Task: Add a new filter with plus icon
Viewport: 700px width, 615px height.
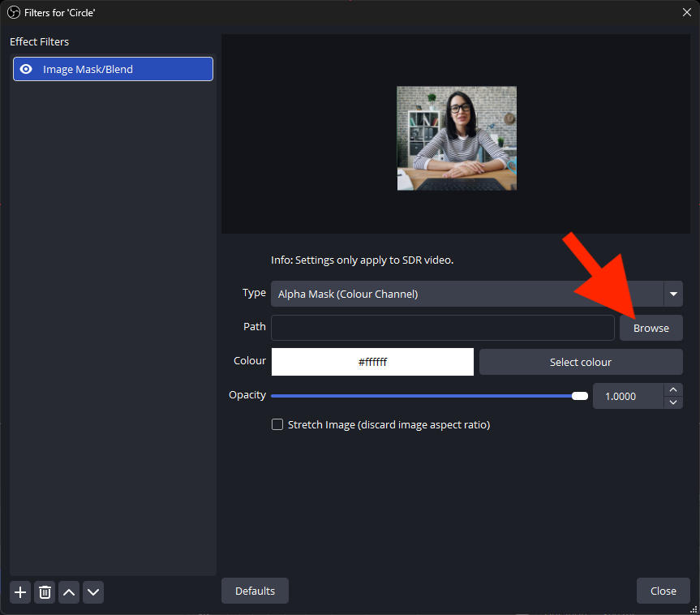Action: [20, 592]
